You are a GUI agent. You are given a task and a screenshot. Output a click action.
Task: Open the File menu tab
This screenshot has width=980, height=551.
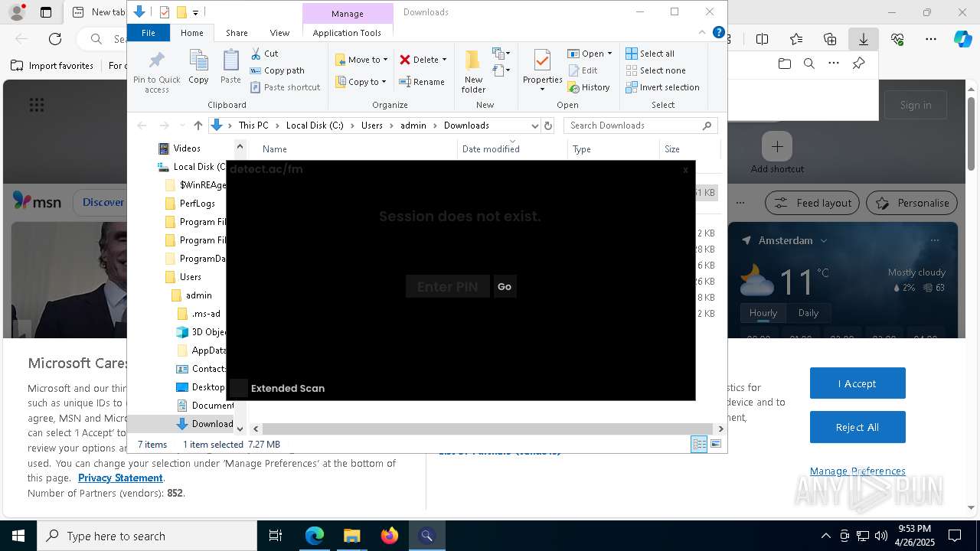148,33
